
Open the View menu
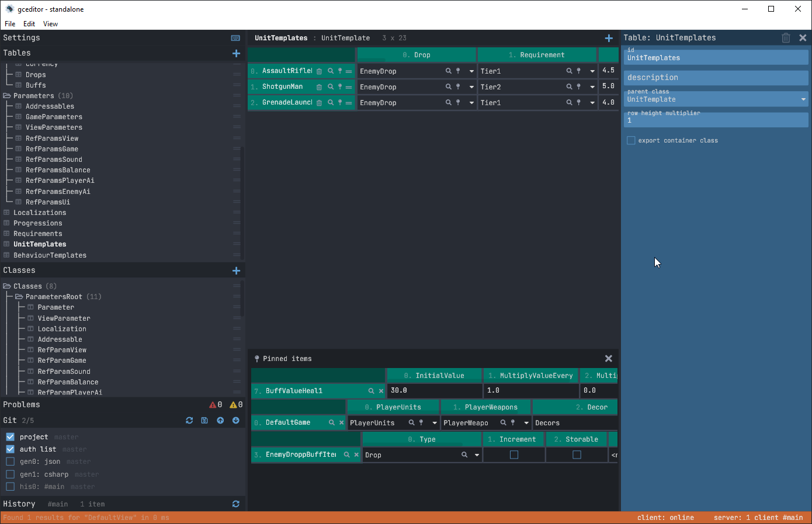point(50,24)
